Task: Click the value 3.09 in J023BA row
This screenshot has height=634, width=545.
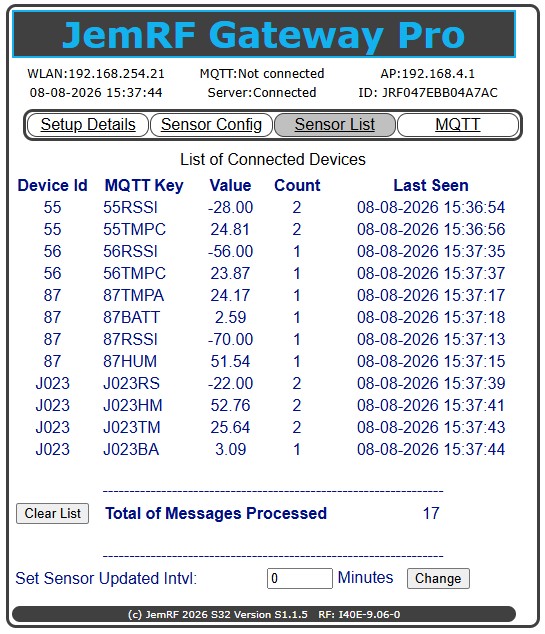Action: (230, 449)
